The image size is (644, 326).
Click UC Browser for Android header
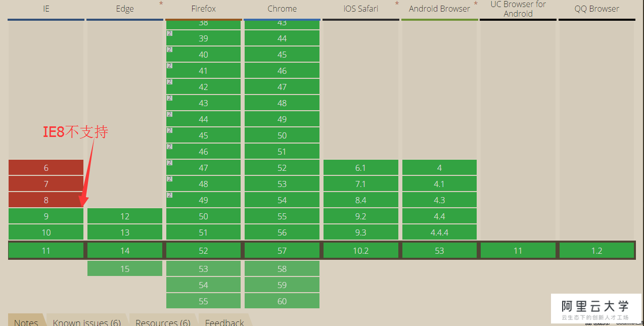pyautogui.click(x=518, y=9)
